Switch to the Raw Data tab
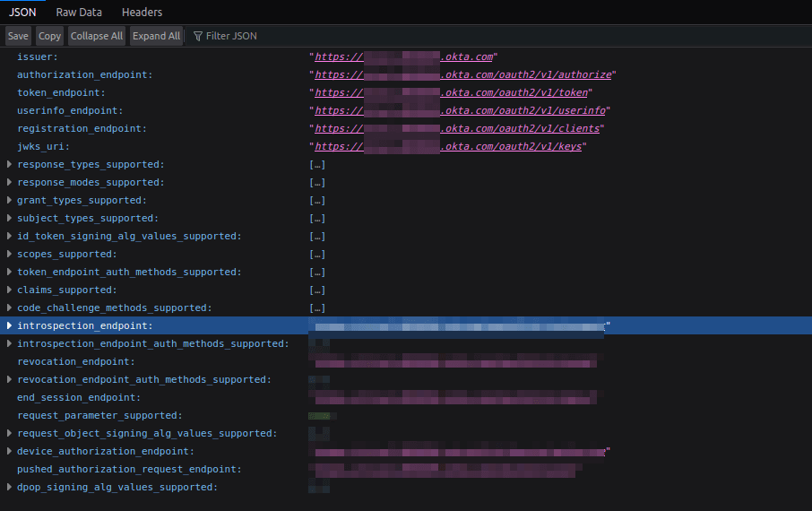This screenshot has width=812, height=511. [79, 13]
